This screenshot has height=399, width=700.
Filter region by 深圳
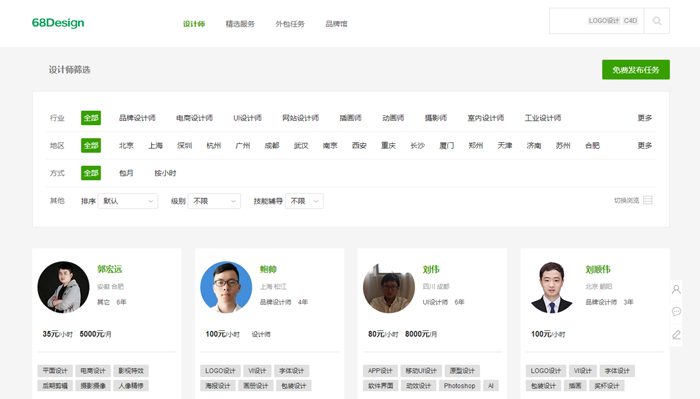click(x=184, y=145)
